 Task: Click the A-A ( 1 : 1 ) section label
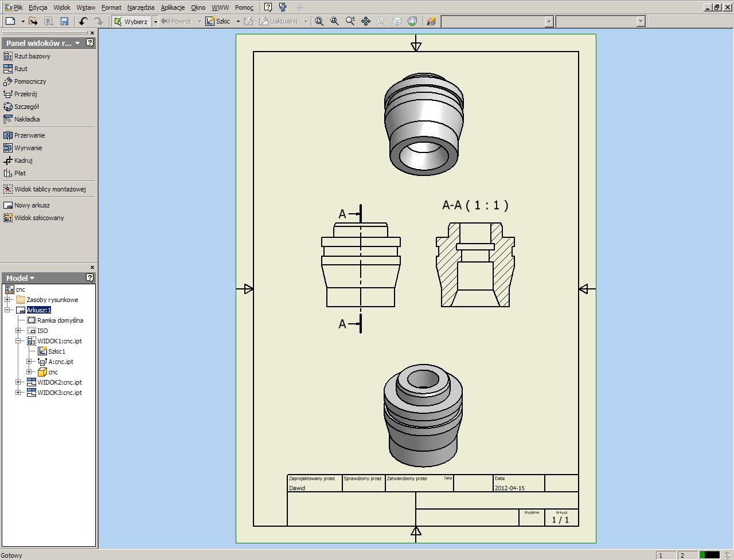coord(475,205)
